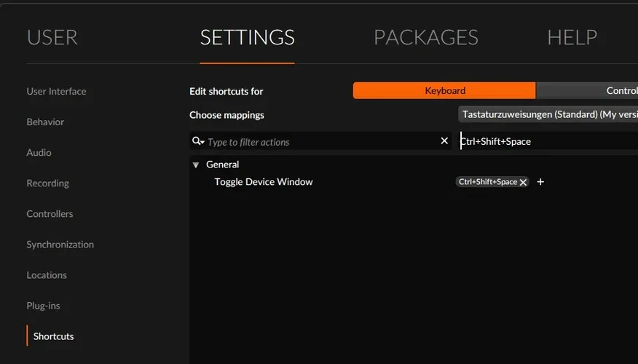
Task: Select Keyboard shortcut editing mode
Action: 444,91
